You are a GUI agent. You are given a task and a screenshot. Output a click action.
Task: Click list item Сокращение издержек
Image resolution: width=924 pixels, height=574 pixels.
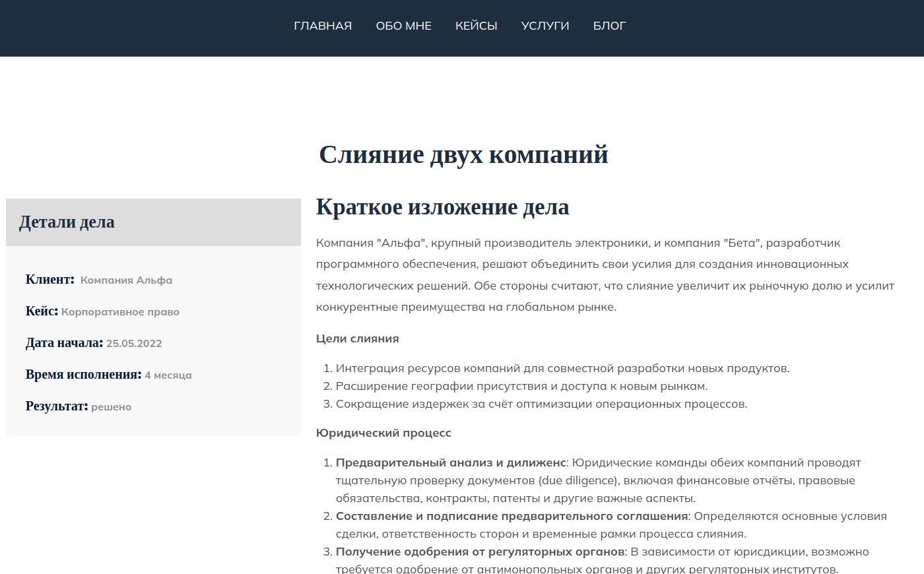(542, 404)
